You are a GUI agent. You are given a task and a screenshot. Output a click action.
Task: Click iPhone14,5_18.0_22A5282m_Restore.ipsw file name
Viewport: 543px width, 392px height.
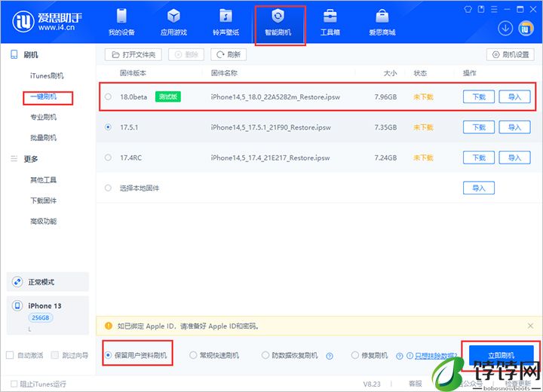[x=275, y=97]
